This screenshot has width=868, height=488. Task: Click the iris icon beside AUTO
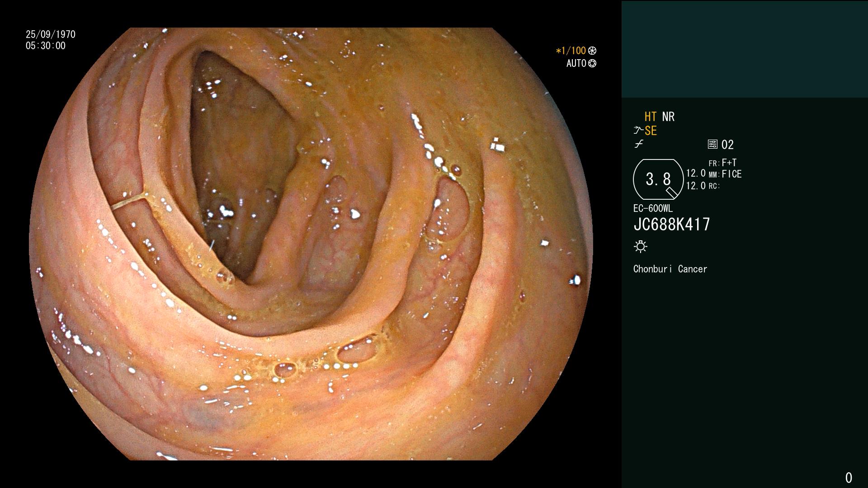click(592, 63)
